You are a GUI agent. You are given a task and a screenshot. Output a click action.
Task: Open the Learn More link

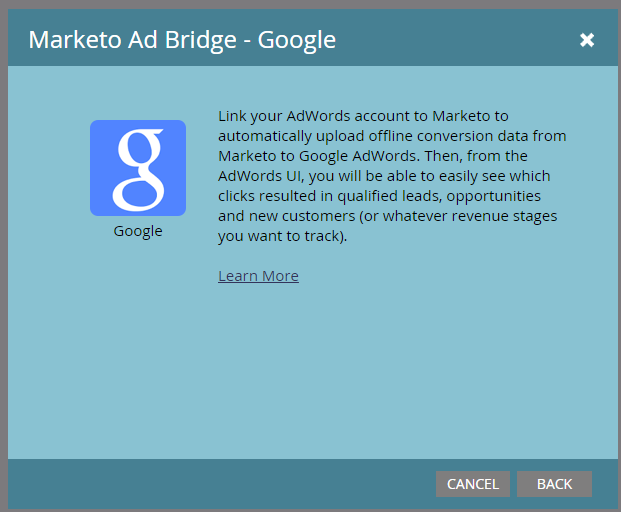[258, 276]
